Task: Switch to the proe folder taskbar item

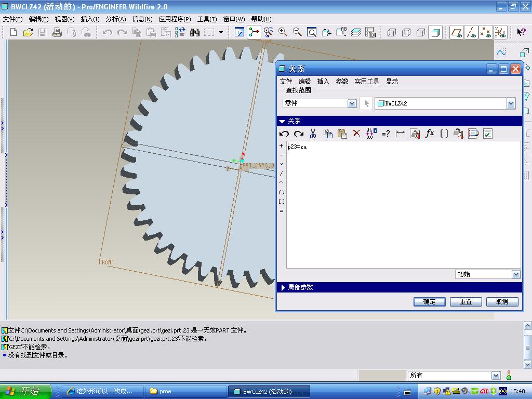Action: pos(185,391)
